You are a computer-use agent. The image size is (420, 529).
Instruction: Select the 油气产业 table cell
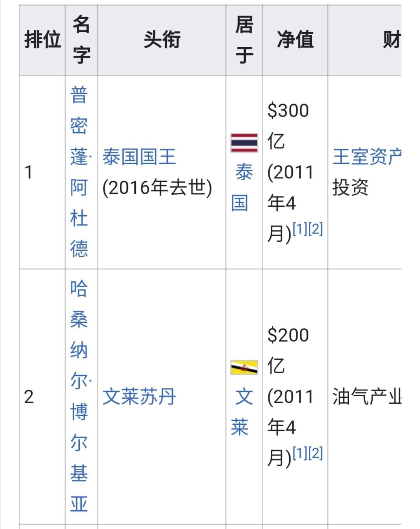365,396
